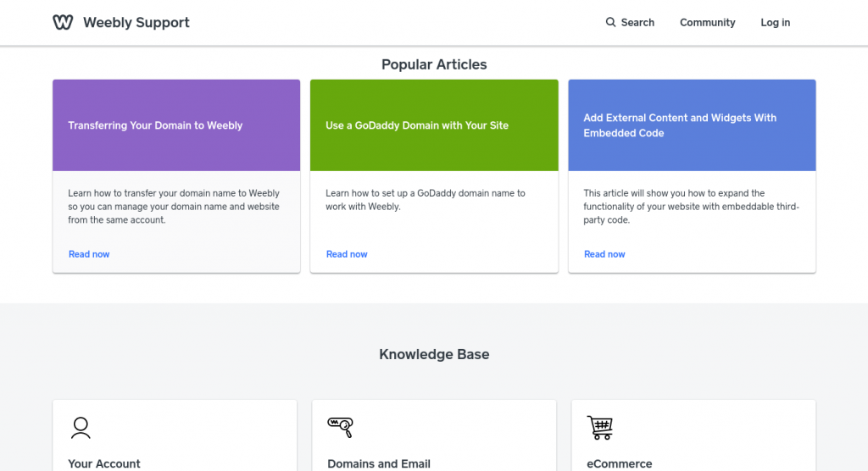The width and height of the screenshot is (868, 471).
Task: Open the Search link in header
Action: [630, 23]
